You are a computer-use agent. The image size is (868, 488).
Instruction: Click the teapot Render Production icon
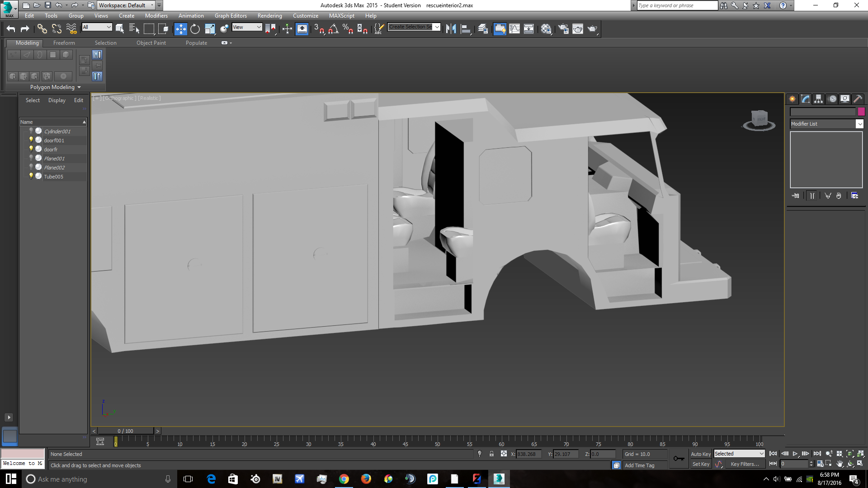pyautogui.click(x=592, y=29)
